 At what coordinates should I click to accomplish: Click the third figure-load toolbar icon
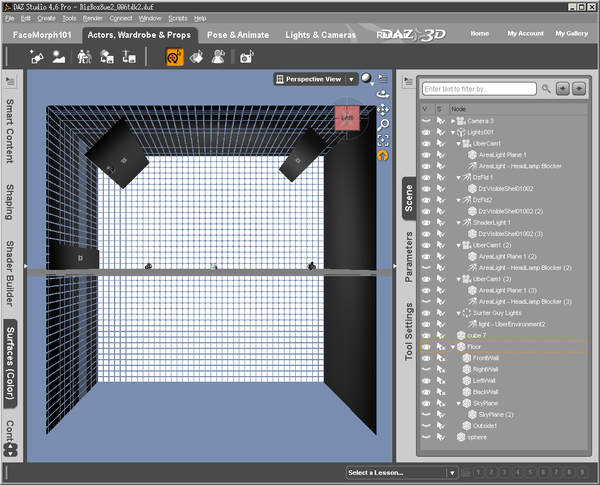[x=84, y=57]
